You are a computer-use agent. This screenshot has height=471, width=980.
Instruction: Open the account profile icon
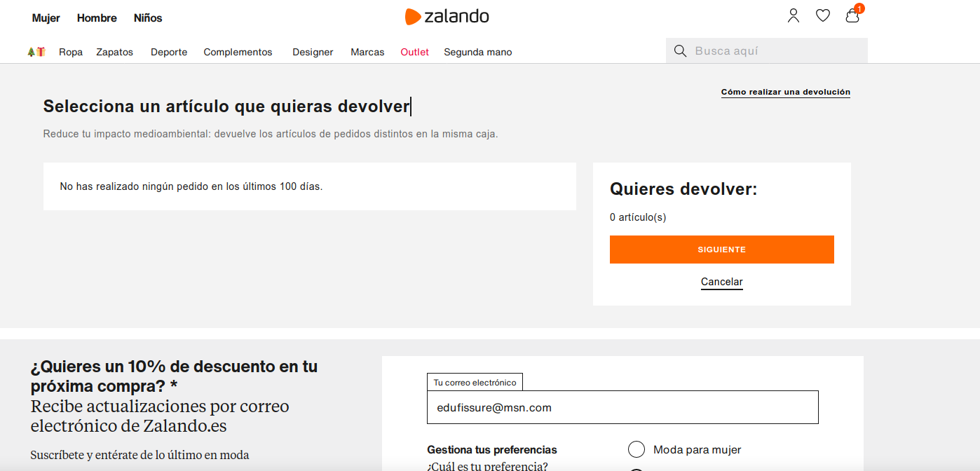click(x=794, y=15)
